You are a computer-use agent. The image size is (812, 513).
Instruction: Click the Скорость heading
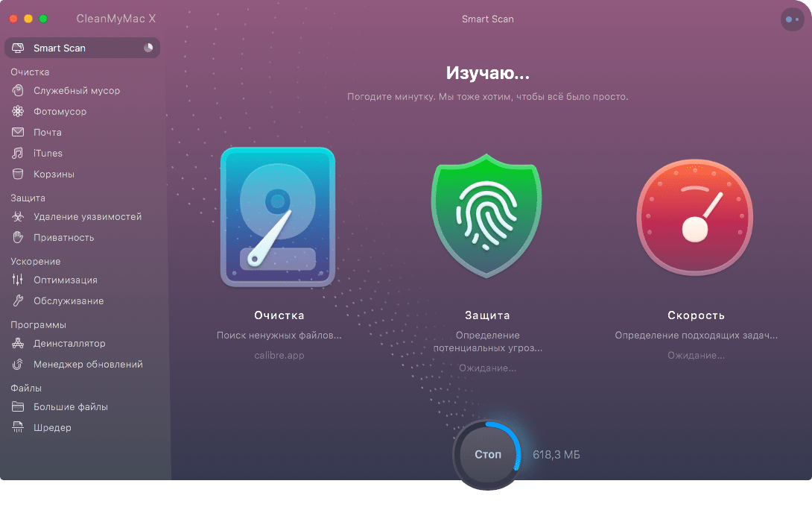click(696, 315)
